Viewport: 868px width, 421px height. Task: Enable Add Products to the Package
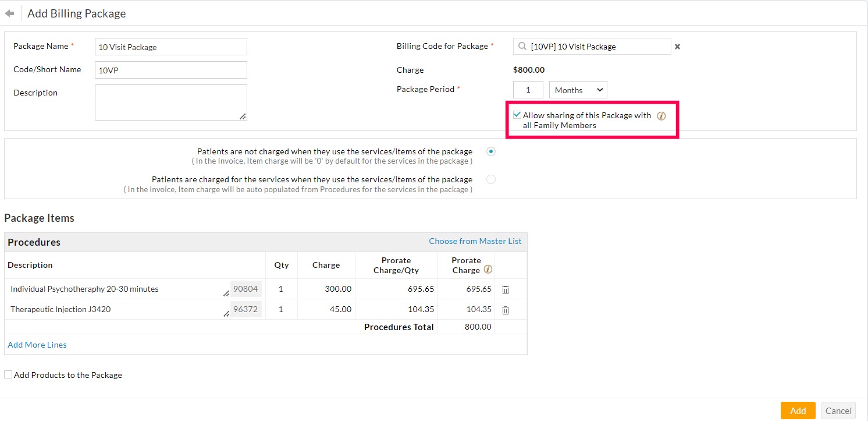[8, 374]
